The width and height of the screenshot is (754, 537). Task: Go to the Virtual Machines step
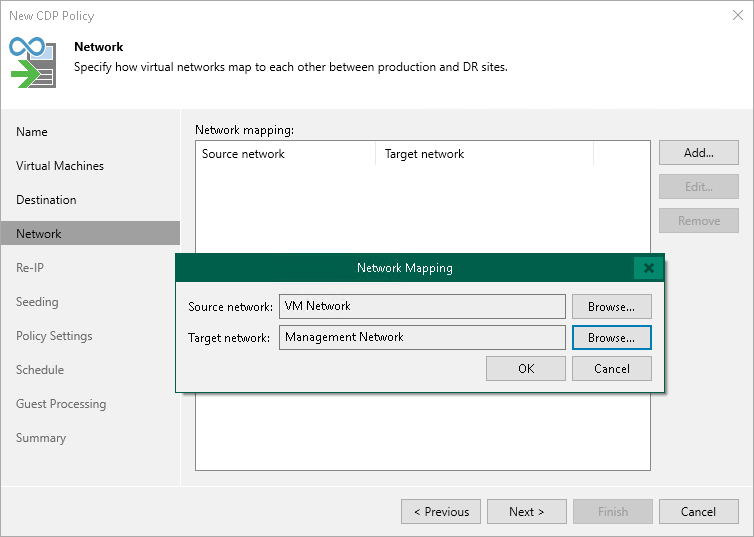coord(90,166)
